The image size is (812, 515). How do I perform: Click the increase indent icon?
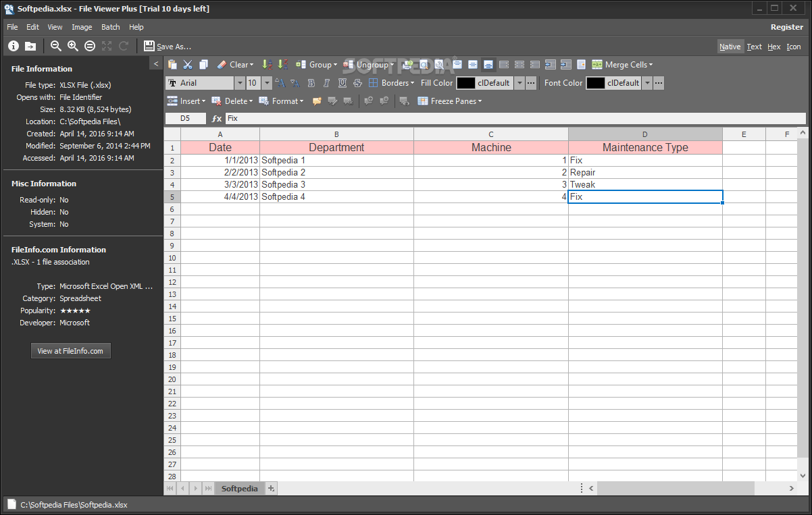(x=566, y=65)
